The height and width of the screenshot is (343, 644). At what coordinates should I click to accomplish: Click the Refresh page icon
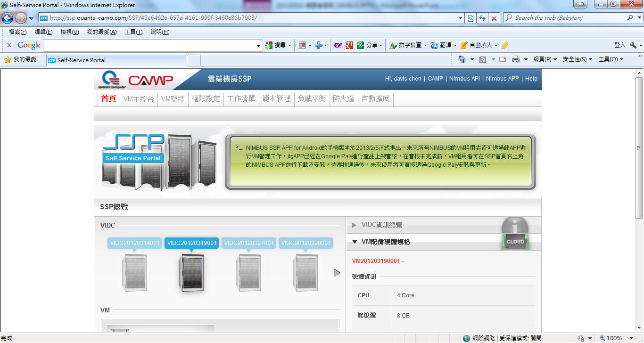tap(482, 18)
